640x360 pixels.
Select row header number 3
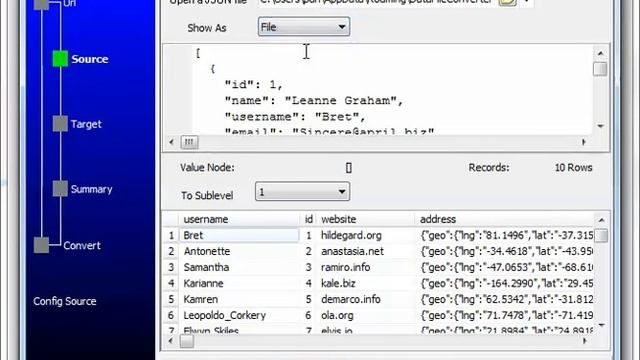click(171, 267)
